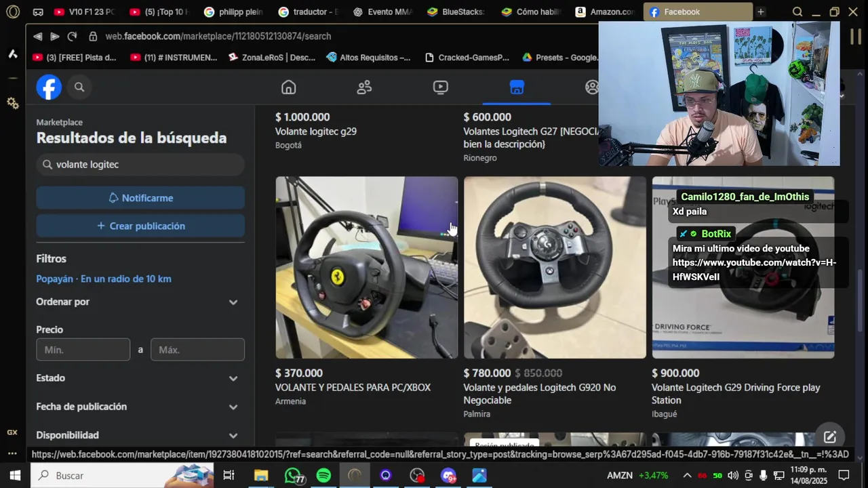This screenshot has width=868, height=488.
Task: Open the Logitech G920 listing photo
Action: click(555, 268)
